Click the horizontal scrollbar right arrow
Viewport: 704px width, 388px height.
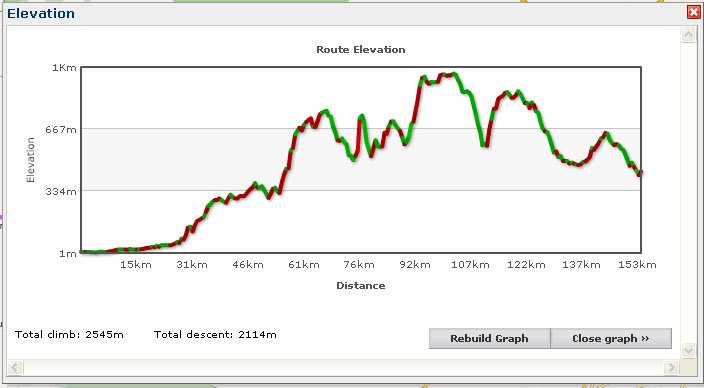(671, 367)
